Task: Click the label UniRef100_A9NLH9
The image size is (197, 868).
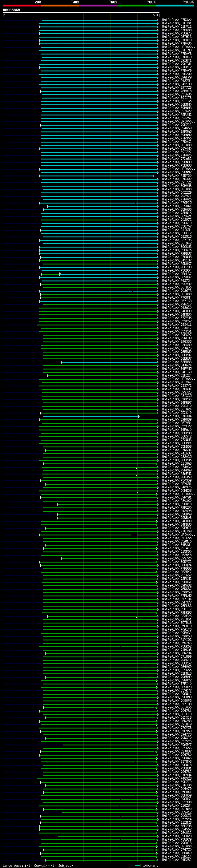Action: [x=176, y=338]
